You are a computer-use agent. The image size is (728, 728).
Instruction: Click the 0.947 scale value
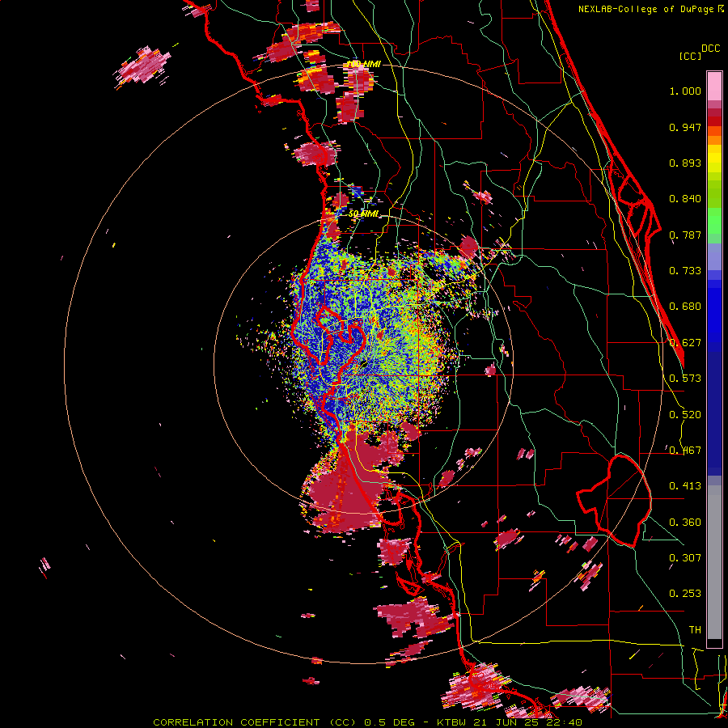click(x=685, y=127)
